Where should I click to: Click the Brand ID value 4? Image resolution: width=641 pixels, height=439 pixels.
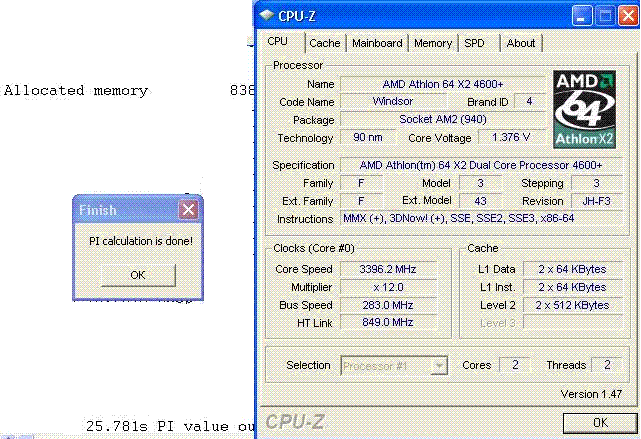coord(529,101)
